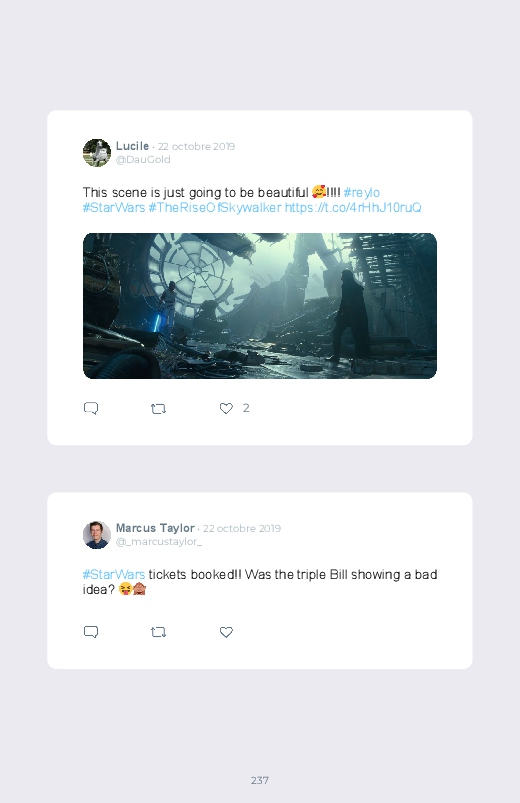This screenshot has height=803, width=520.
Task: Reply to Marcus Taylor's tweet
Action: click(x=91, y=632)
